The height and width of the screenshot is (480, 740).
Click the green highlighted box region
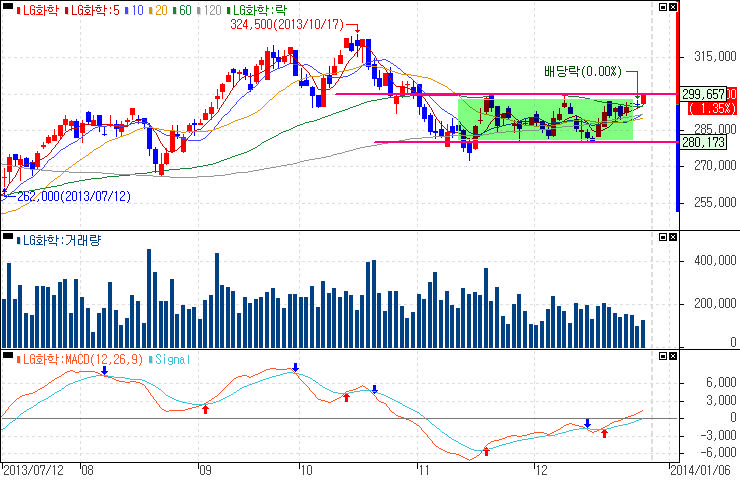[x=545, y=118]
